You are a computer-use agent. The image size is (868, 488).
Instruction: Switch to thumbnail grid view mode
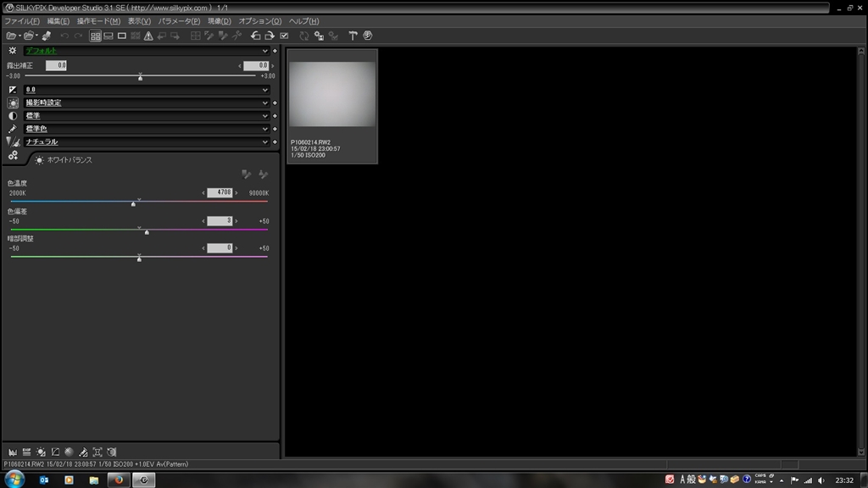coord(95,36)
